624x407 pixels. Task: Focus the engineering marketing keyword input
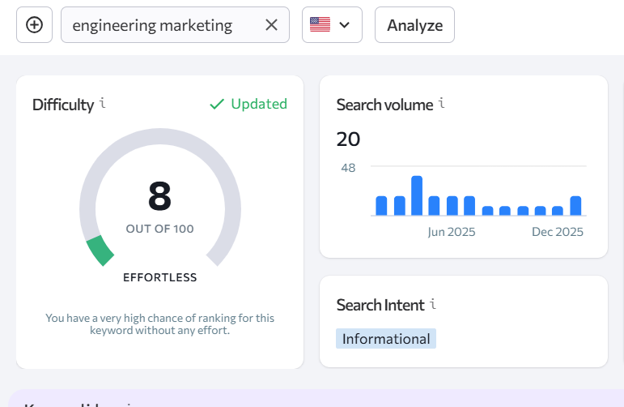175,25
